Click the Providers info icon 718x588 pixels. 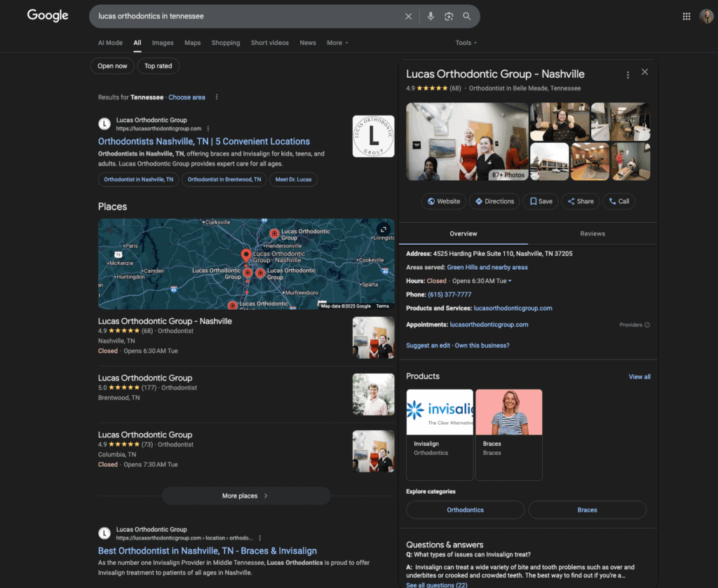(647, 325)
